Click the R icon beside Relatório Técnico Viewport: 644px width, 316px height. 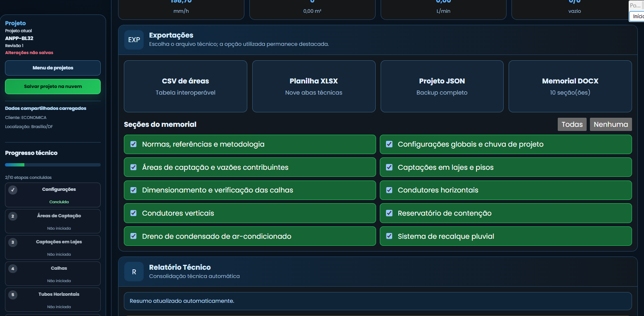click(x=134, y=272)
